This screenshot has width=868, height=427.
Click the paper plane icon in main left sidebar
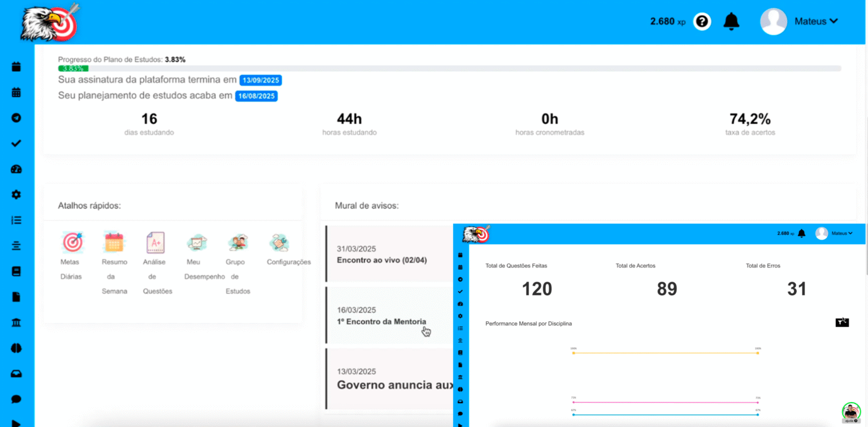16,118
